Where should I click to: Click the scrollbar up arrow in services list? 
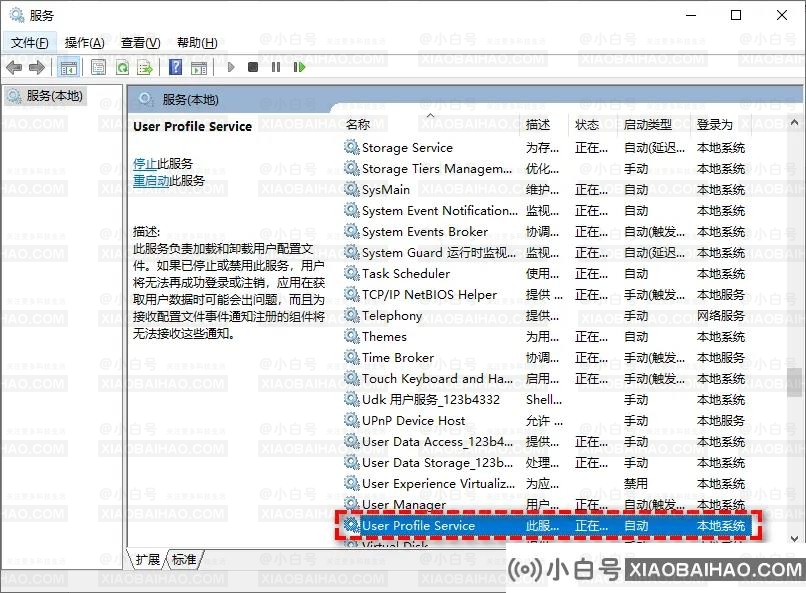pos(794,122)
